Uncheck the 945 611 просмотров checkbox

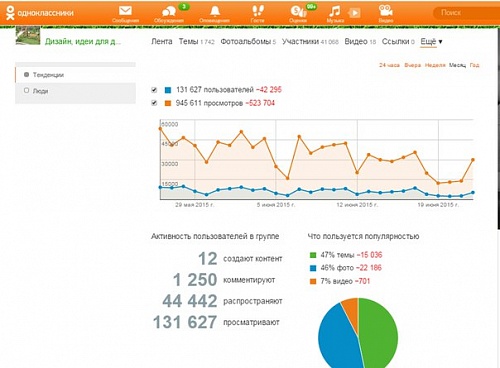click(154, 103)
